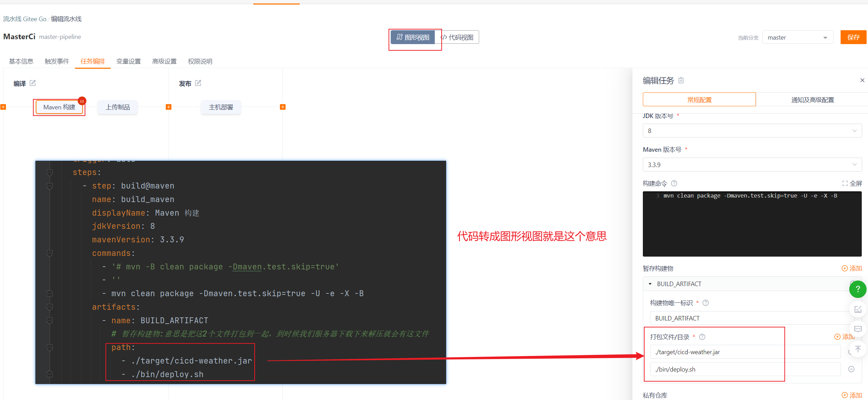Close the 编辑任务 panel

click(862, 80)
